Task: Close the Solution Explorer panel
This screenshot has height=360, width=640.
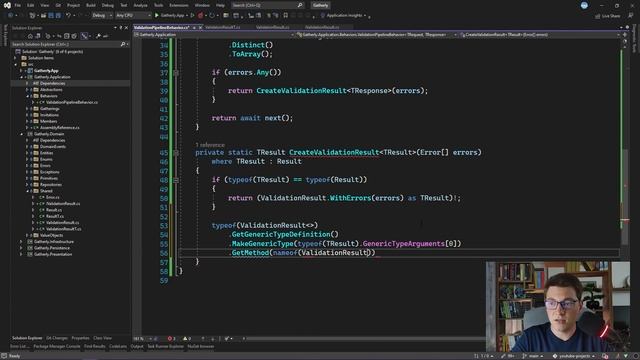Action: [x=126, y=28]
